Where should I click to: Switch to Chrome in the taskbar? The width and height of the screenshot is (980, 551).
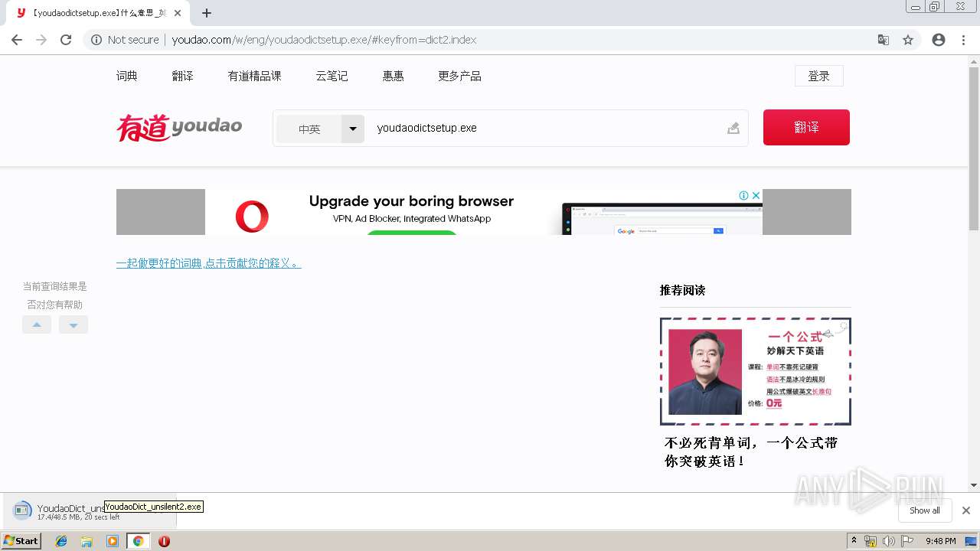[138, 541]
